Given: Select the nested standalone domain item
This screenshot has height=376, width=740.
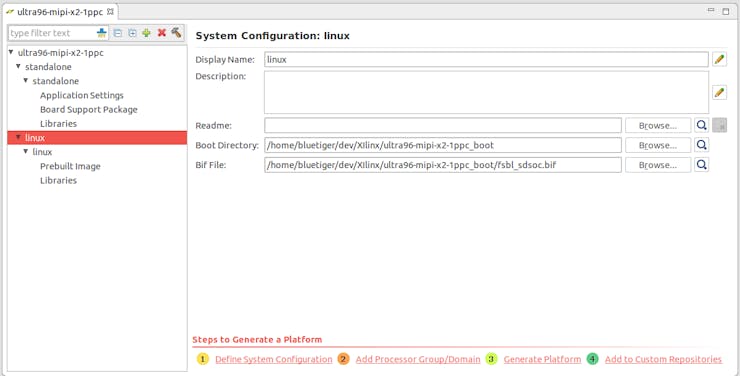Looking at the screenshot, I should (x=56, y=81).
